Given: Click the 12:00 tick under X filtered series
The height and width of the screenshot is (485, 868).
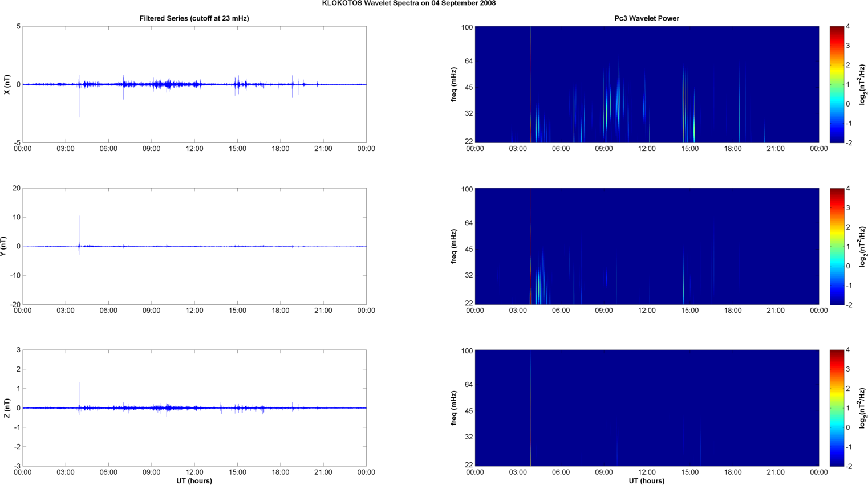Looking at the screenshot, I should [x=194, y=149].
